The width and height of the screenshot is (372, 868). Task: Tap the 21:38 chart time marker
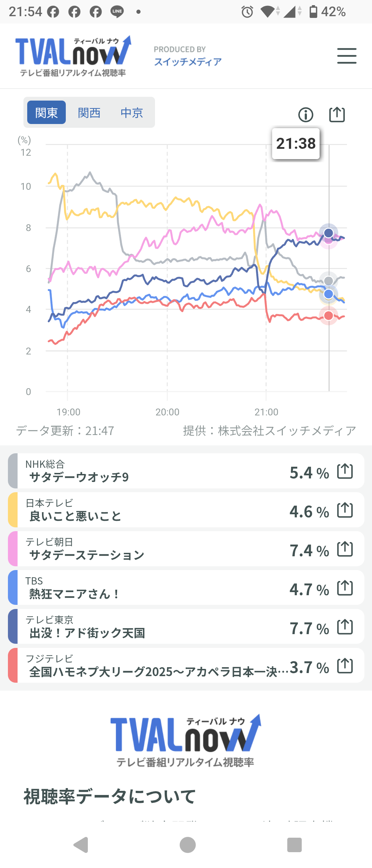coord(296,144)
